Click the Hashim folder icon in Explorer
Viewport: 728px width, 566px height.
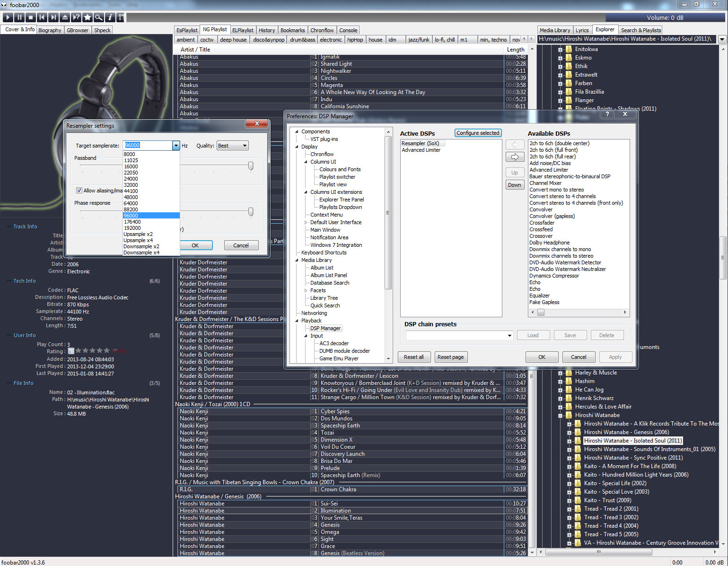(x=569, y=381)
